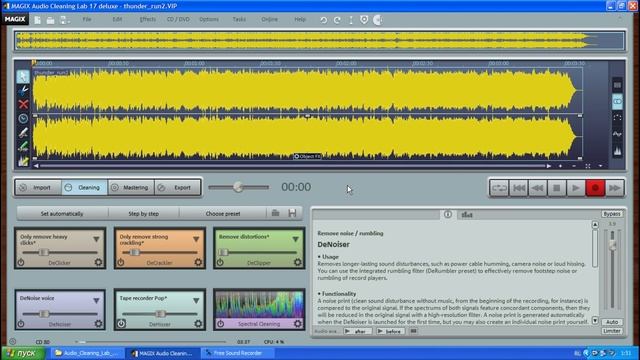The width and height of the screenshot is (640, 360).
Task: Undo the last action
Action: [323, 20]
